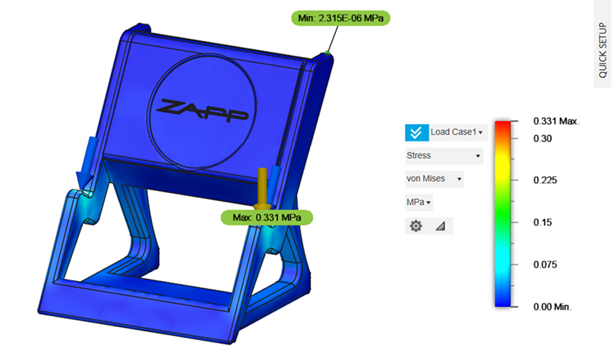
Task: Expand the Stress result type dropdown
Action: (444, 156)
